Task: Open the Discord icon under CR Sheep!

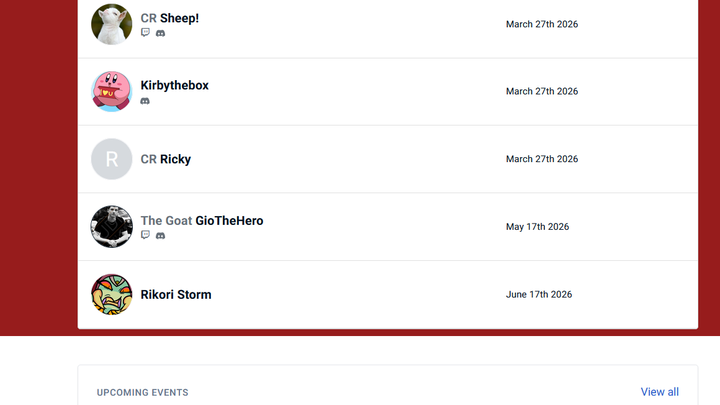Action: pos(160,33)
